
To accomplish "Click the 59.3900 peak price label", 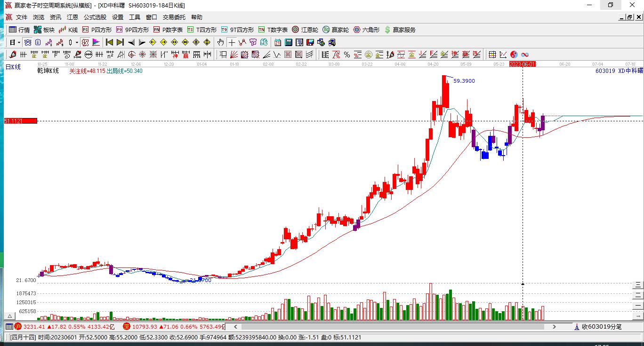I will click(464, 81).
